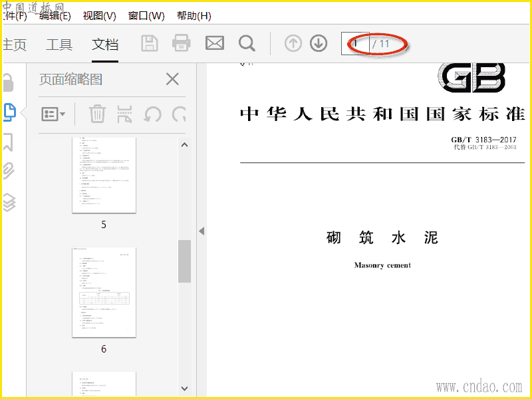The width and height of the screenshot is (532, 399).
Task: Open the 帮助(H) menu
Action: pos(194,15)
